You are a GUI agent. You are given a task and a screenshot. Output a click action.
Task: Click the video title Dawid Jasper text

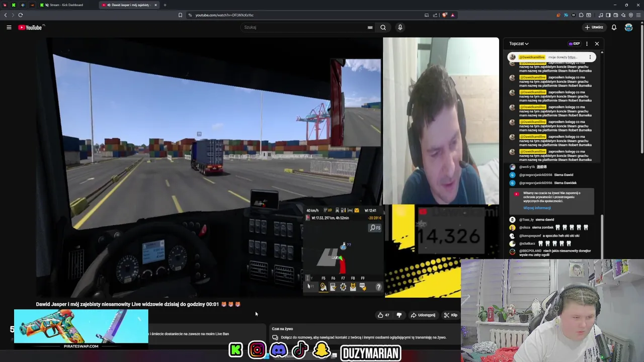138,304
